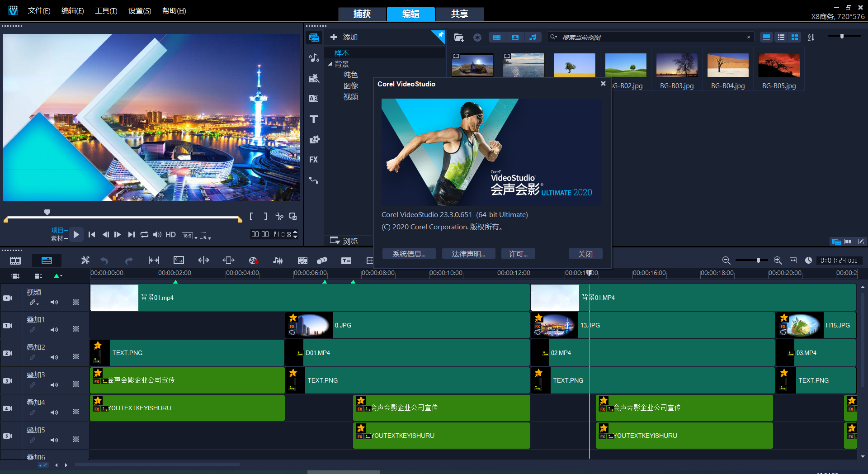The width and height of the screenshot is (868, 474).
Task: Click the sort library (A-Z) icon
Action: [811, 38]
